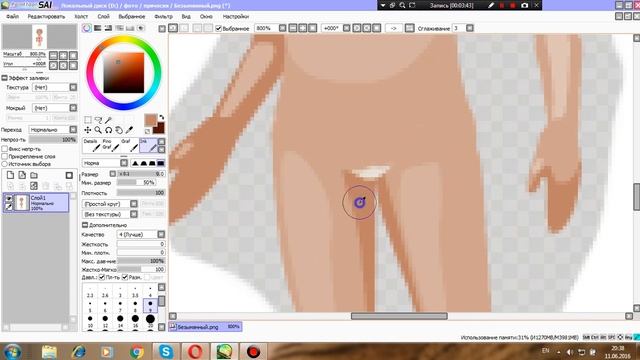The height and width of the screenshot is (360, 640).
Task: Click the dark brown background color swatch
Action: [x=159, y=128]
